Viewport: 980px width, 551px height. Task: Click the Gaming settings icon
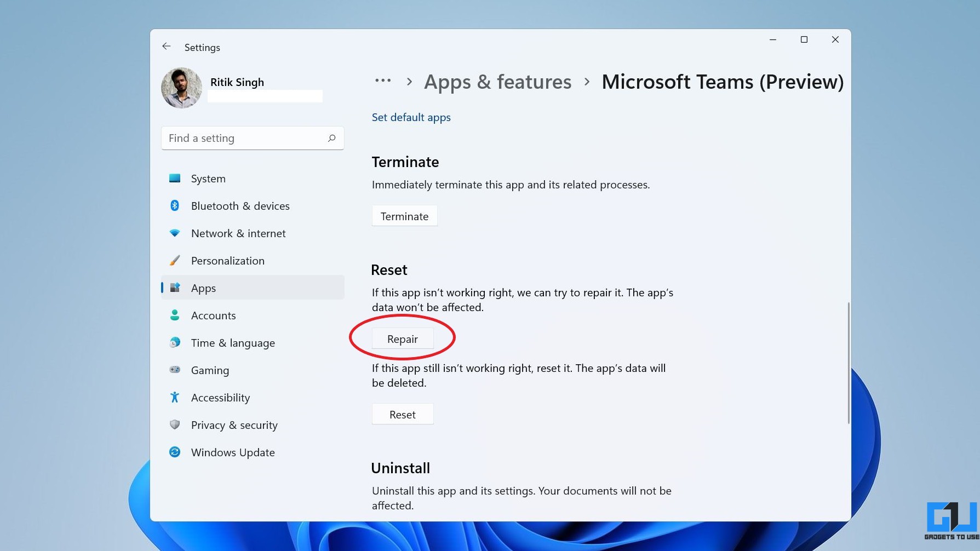click(x=174, y=370)
